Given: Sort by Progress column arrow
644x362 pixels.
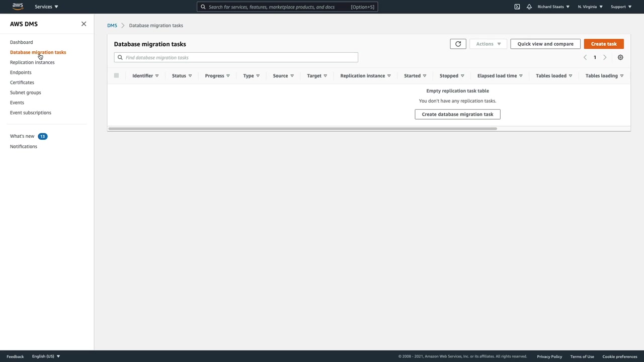Looking at the screenshot, I should point(228,76).
